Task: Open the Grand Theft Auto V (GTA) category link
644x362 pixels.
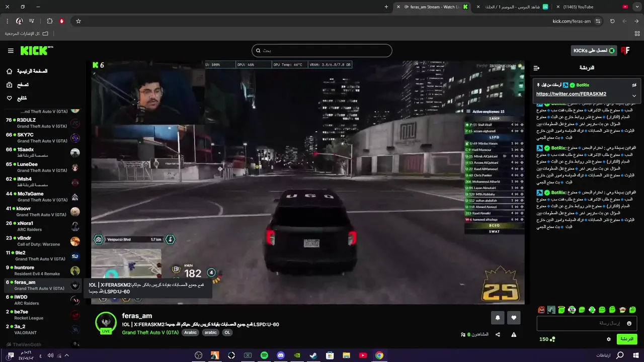Action: tap(150, 332)
